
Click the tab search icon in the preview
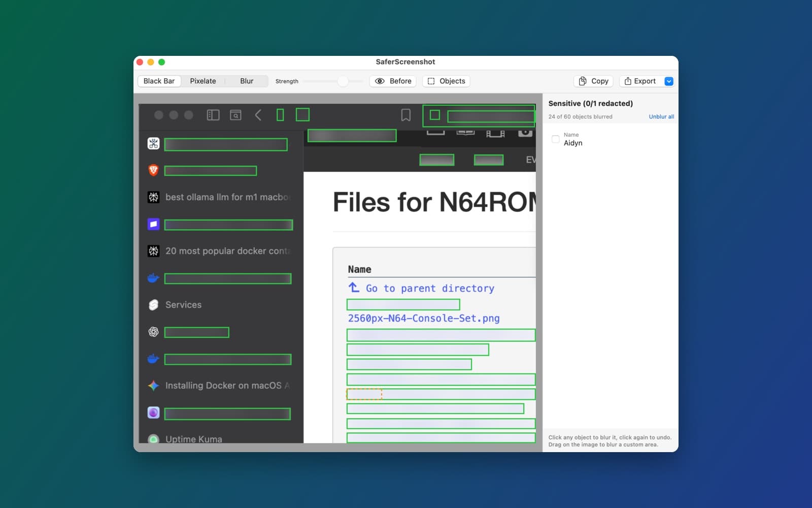point(235,115)
